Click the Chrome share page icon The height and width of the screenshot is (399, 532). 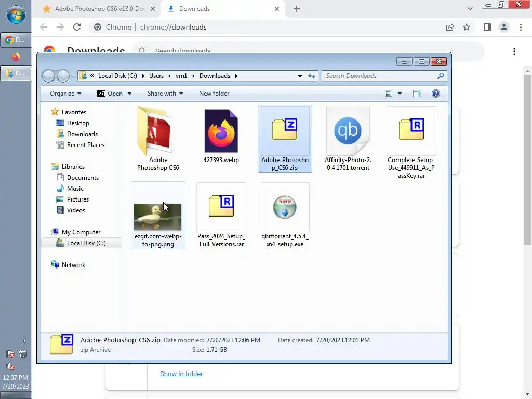(x=450, y=27)
